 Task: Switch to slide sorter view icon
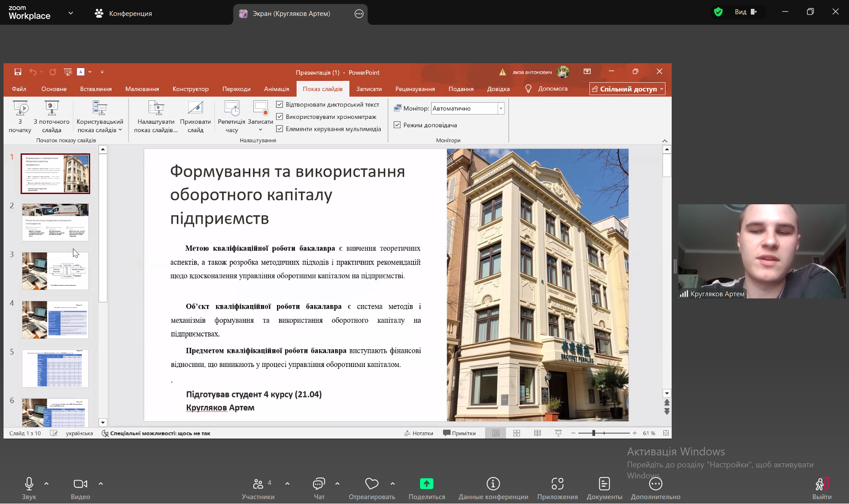516,433
